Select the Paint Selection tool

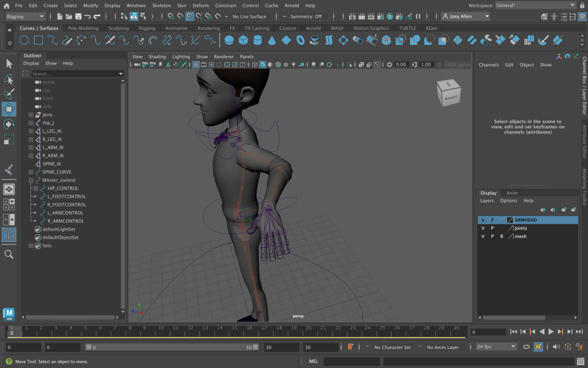coord(9,94)
